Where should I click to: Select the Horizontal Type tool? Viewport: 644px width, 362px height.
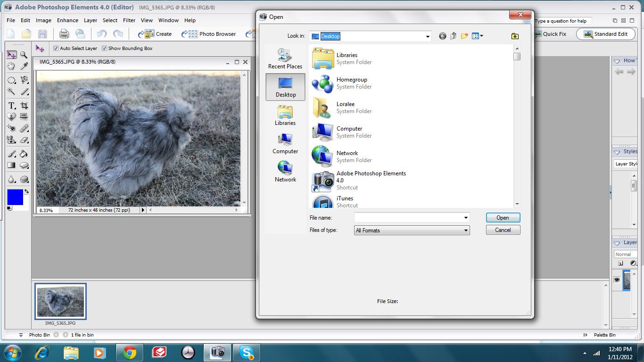tap(11, 106)
